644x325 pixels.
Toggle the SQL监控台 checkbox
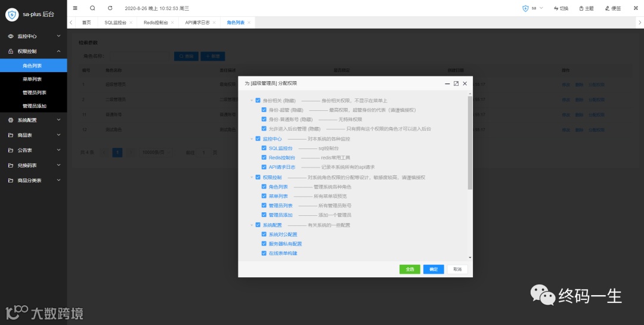pyautogui.click(x=264, y=148)
